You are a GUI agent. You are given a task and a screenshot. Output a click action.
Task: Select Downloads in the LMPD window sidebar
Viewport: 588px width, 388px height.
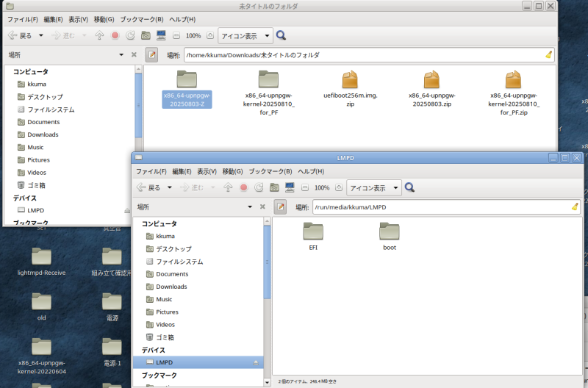[171, 287]
